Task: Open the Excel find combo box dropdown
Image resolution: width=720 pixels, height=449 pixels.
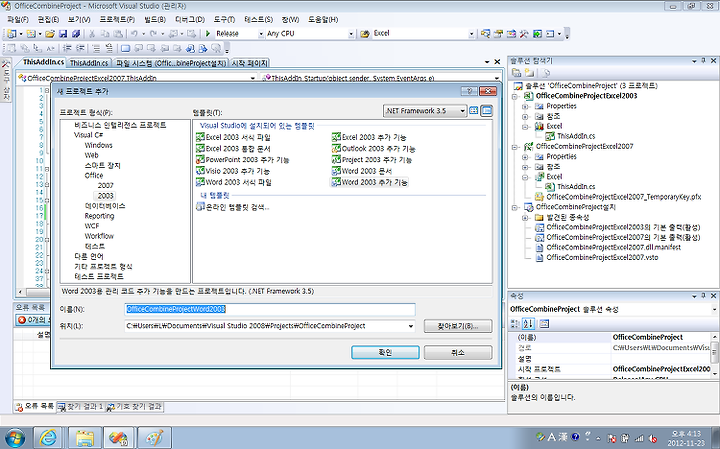Action: 471,34
